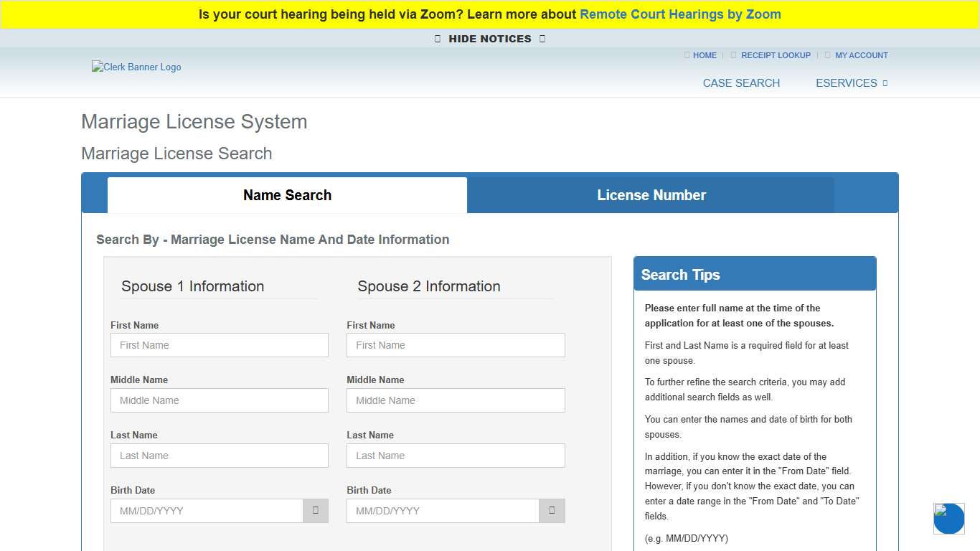Collapse the notices banner via HIDE NOTICES
This screenshot has width=980, height=551.
click(x=489, y=39)
